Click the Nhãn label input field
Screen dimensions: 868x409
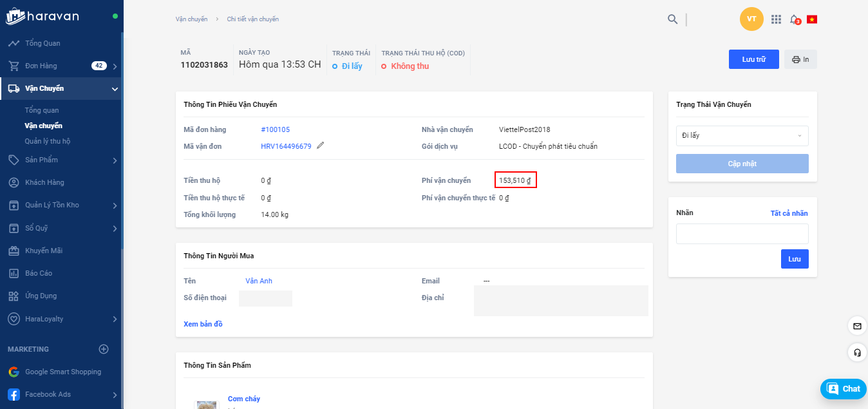click(x=742, y=234)
